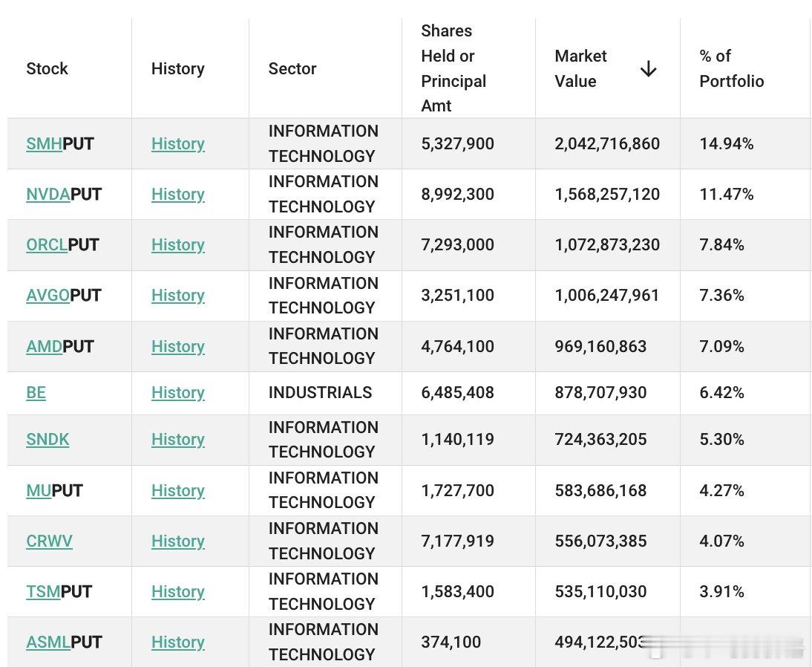Image resolution: width=812 pixels, height=667 pixels.
Task: View History for the AVGO PUT row
Action: click(x=177, y=296)
